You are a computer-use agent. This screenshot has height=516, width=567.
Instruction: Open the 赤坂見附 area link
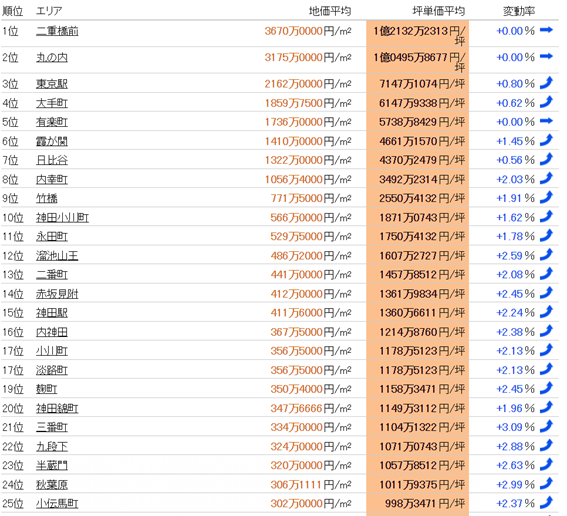point(57,294)
